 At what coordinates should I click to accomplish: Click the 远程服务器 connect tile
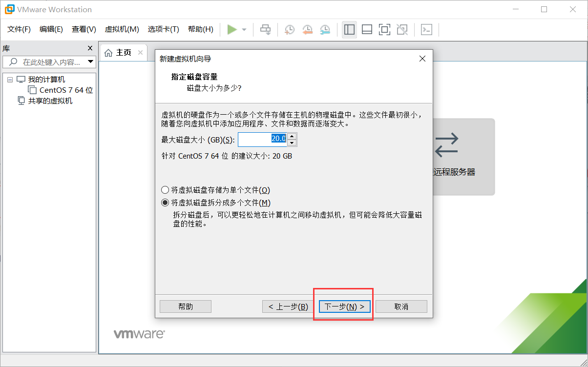click(463, 157)
